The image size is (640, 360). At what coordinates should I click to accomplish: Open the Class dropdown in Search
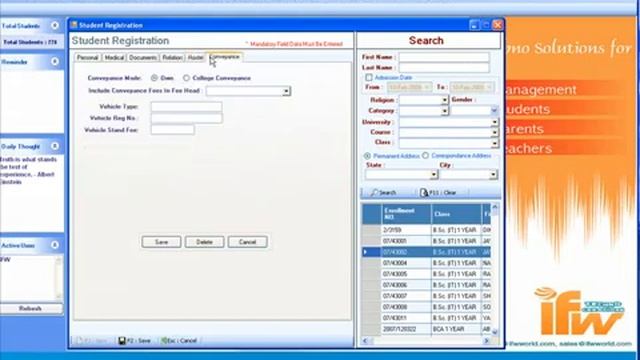[x=494, y=143]
